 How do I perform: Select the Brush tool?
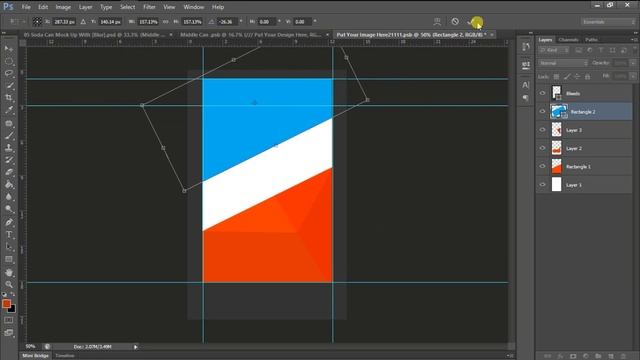click(x=9, y=136)
